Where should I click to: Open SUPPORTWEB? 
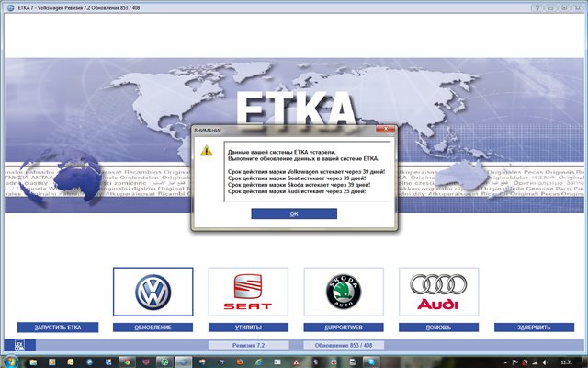point(344,328)
